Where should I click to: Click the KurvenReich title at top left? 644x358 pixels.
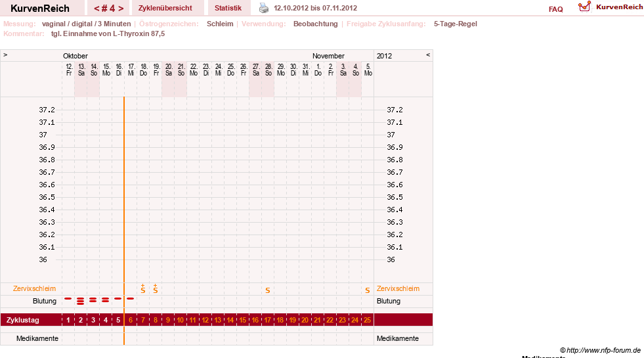tap(40, 9)
